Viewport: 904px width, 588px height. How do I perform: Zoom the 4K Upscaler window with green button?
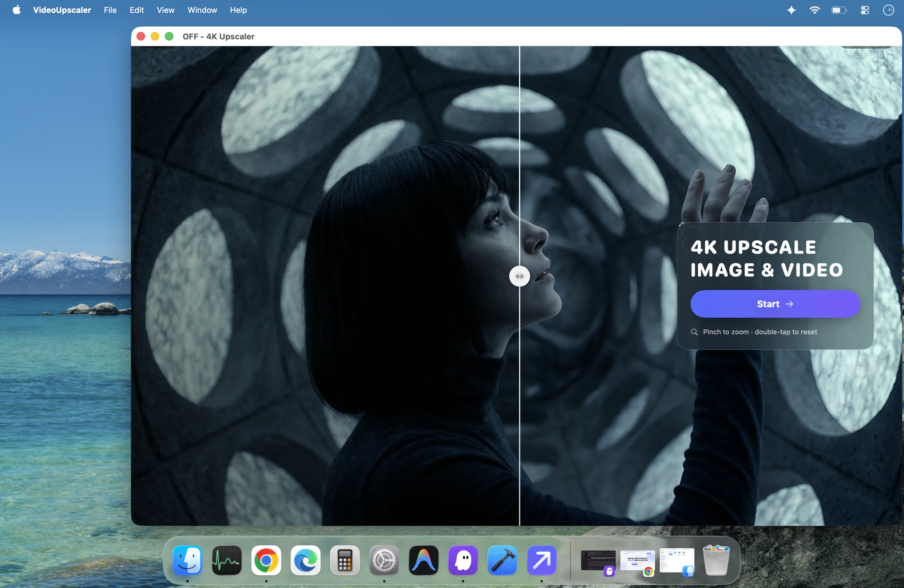[x=169, y=37]
